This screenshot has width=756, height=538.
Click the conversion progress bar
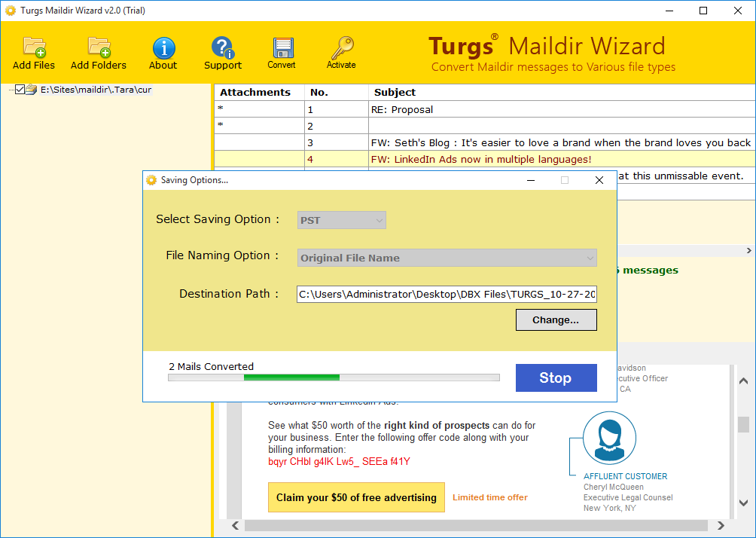[334, 378]
